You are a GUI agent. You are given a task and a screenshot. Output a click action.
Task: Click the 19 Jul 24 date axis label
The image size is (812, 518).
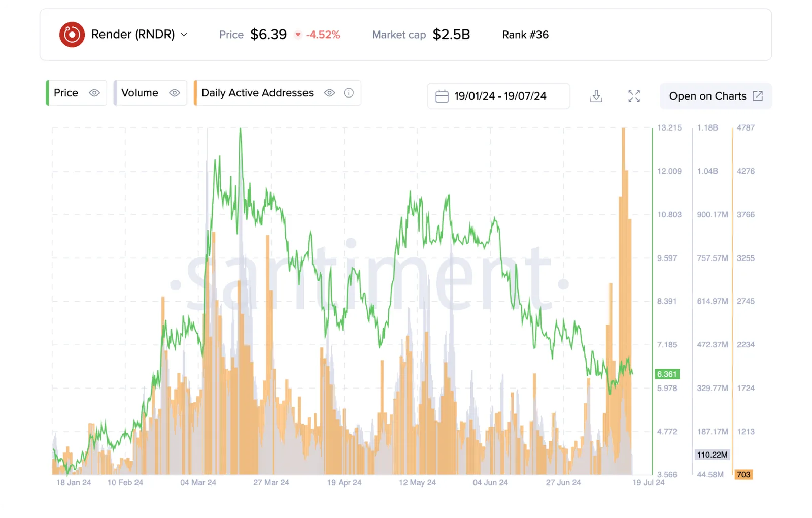pyautogui.click(x=648, y=483)
